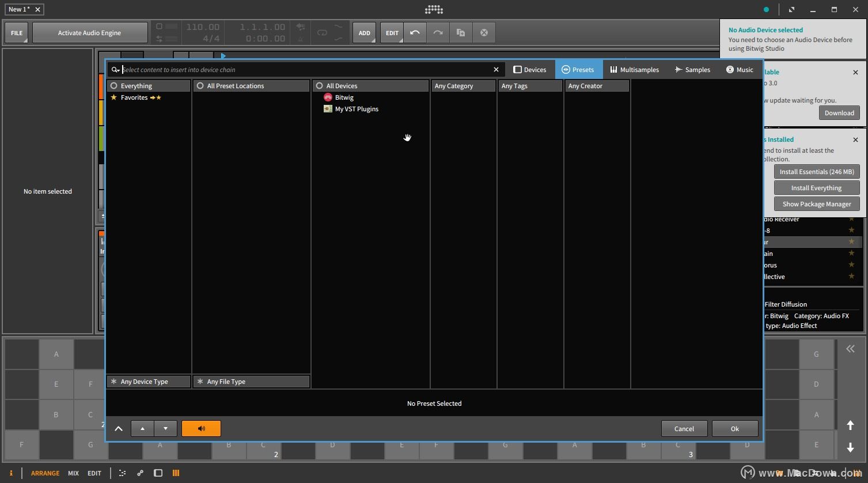Image resolution: width=868 pixels, height=483 pixels.
Task: Click the Favorites star icon
Action: coord(113,97)
